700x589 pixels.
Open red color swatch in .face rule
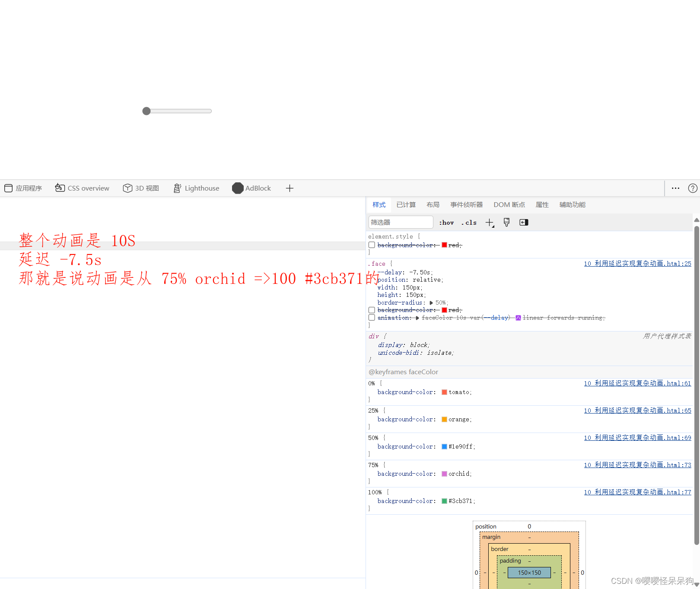click(x=444, y=310)
